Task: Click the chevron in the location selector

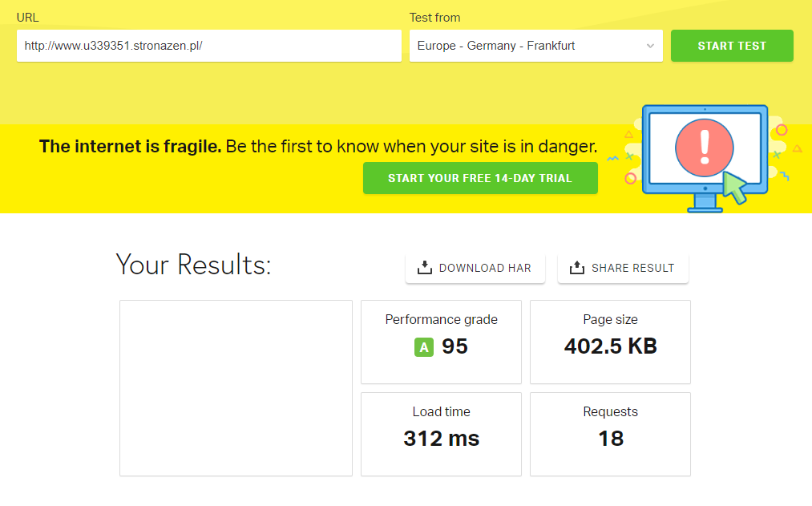Action: [651, 46]
